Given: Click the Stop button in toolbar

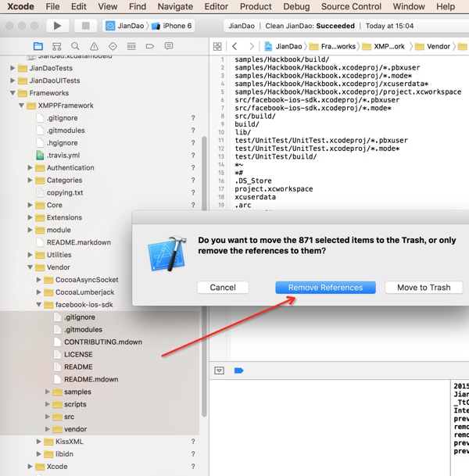Looking at the screenshot, I should 86,26.
